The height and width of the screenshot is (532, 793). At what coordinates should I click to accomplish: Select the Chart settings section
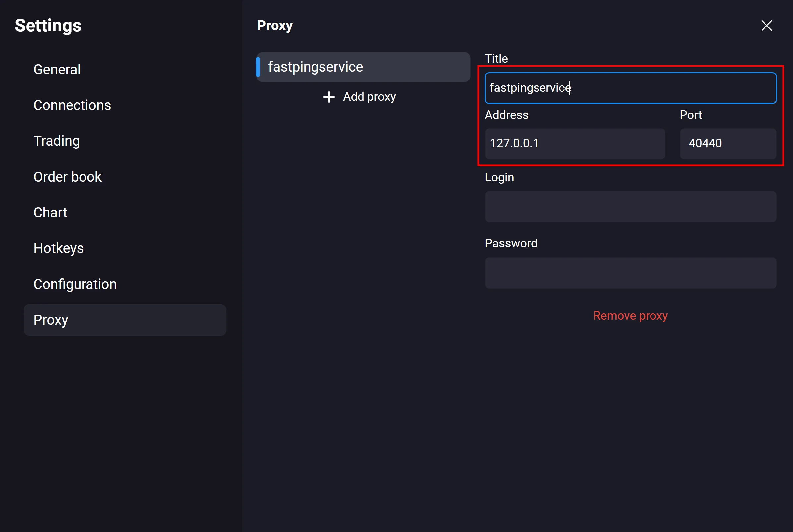pos(50,213)
